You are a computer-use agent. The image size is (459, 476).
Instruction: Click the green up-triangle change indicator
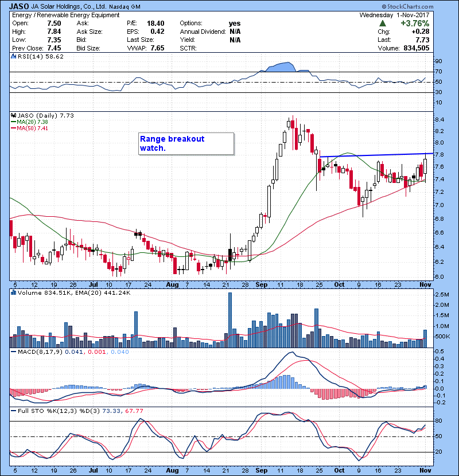click(383, 24)
